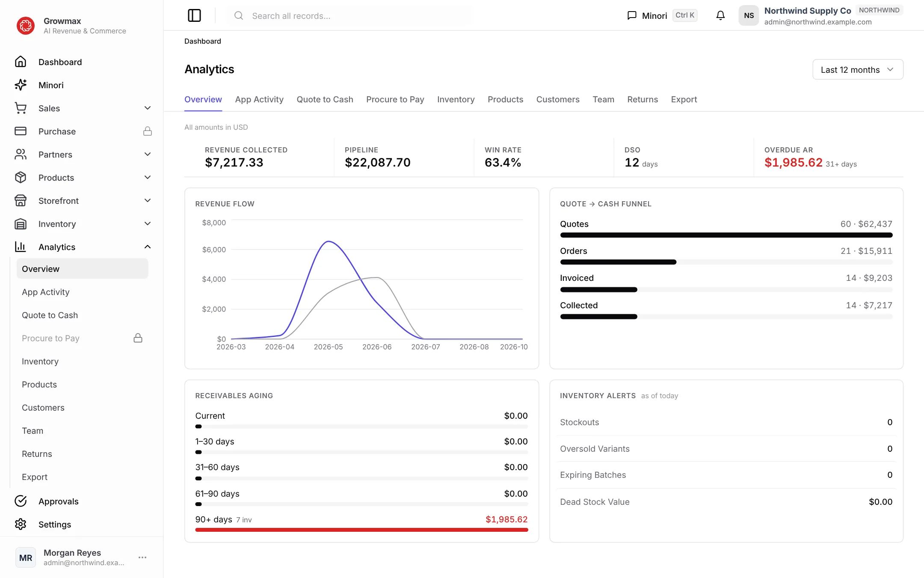924x578 pixels.
Task: Click the Inventory stack icon
Action: [21, 223]
